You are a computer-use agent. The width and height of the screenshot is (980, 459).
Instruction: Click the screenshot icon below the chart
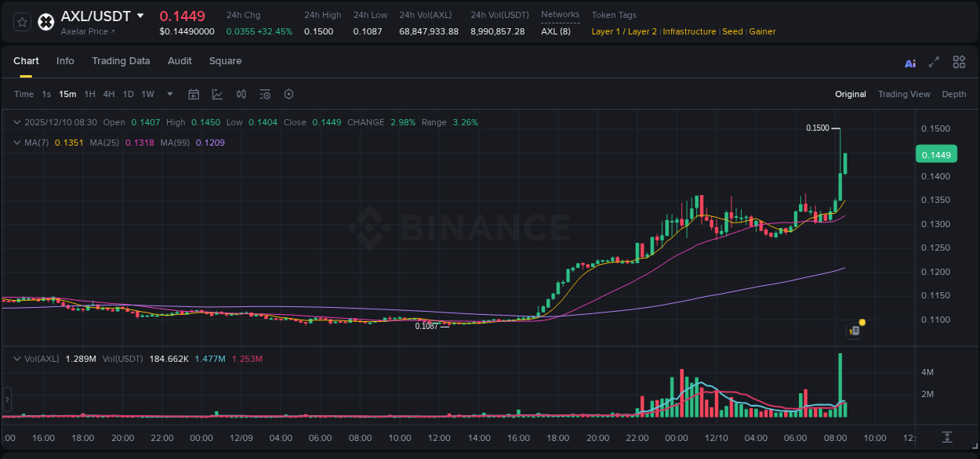[946, 437]
